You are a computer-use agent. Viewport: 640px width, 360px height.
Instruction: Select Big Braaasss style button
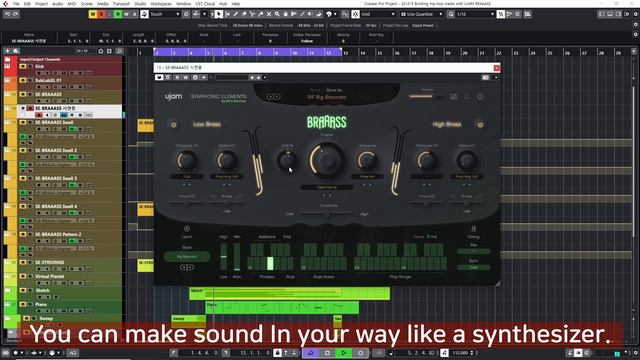pos(187,257)
